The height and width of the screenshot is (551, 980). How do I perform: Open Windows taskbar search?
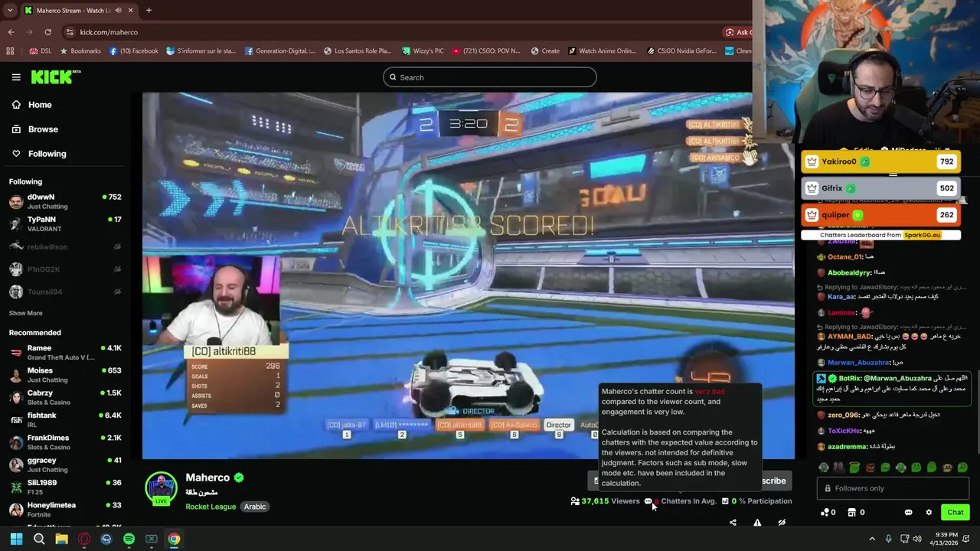click(39, 539)
